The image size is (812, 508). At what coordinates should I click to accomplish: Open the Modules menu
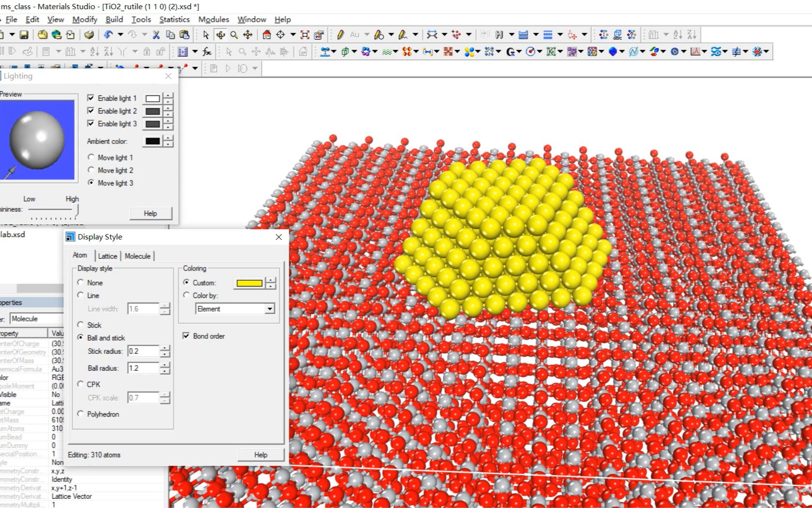tap(214, 19)
